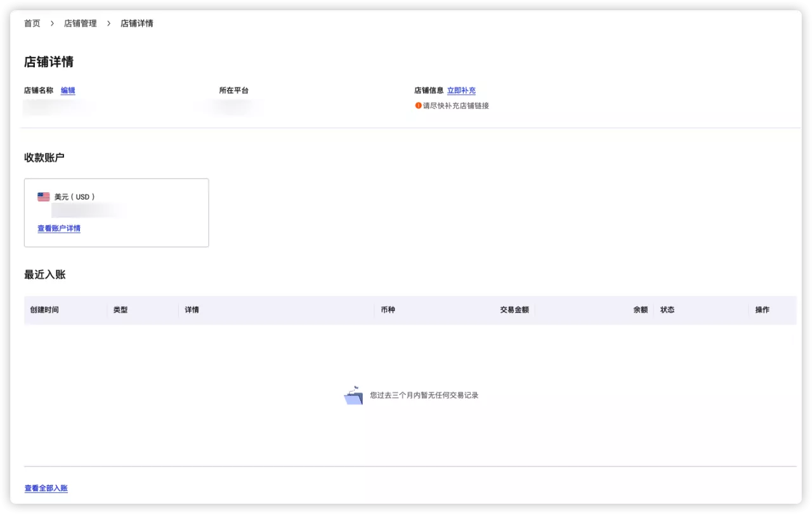Click the empty-state folder illustration

(353, 394)
